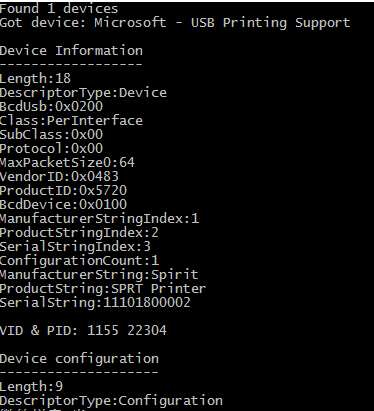Click the 'BcdUsb:0x0200' text

point(51,106)
